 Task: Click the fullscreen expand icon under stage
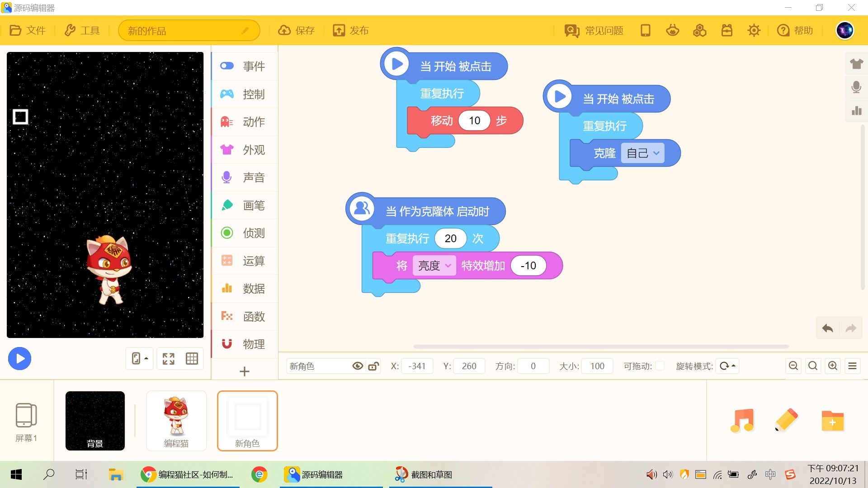169,359
